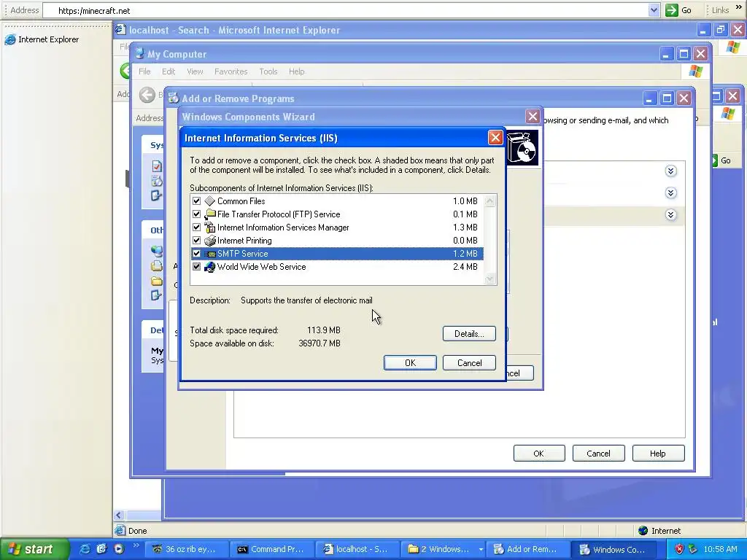Click the horizontal scrollbar left arrow in IE
This screenshot has width=747, height=560.
pos(119,516)
